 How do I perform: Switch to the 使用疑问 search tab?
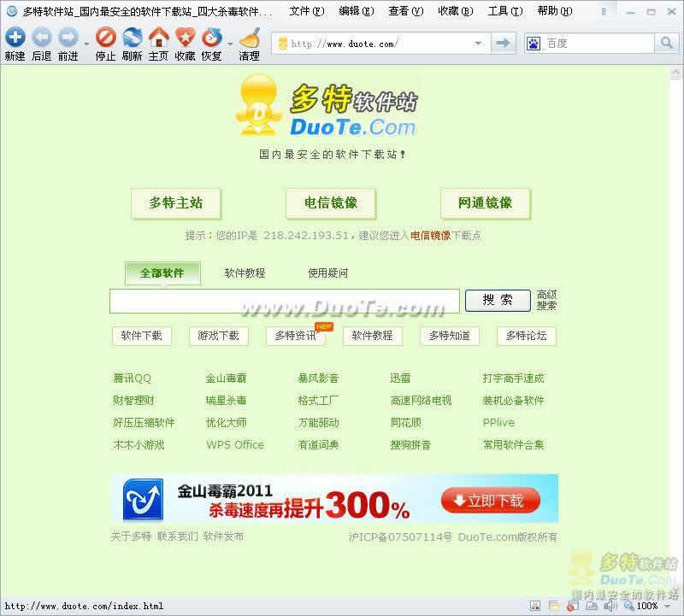[x=328, y=273]
